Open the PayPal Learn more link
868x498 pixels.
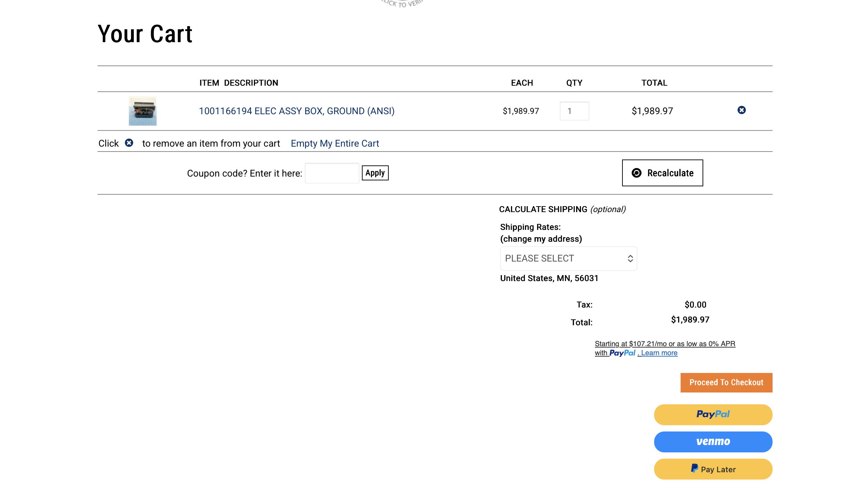(659, 353)
